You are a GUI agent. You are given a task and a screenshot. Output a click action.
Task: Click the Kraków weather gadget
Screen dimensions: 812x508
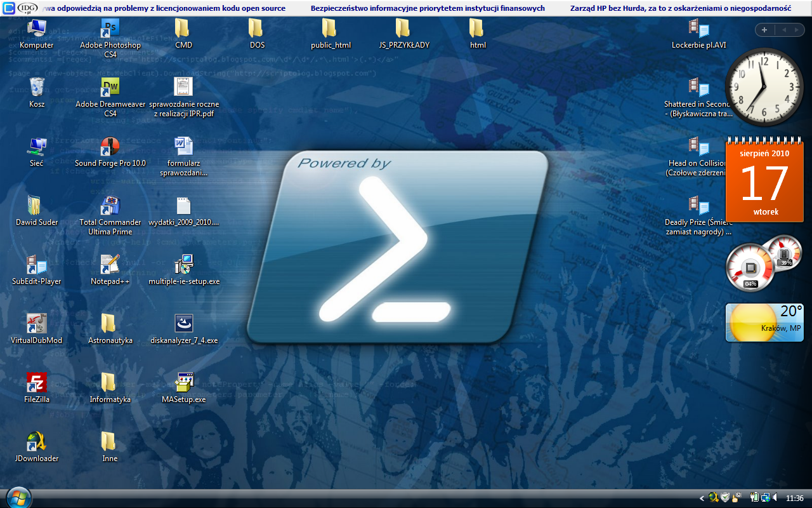[x=764, y=323]
